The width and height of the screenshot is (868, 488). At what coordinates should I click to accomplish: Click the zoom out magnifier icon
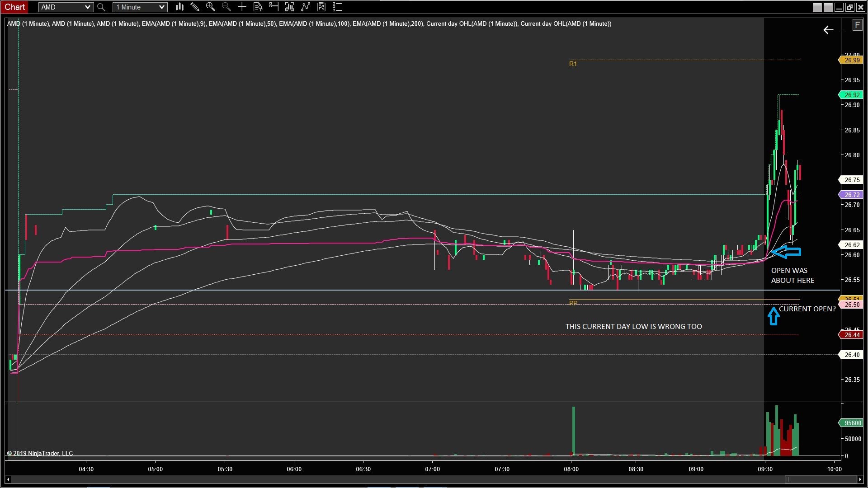tap(226, 7)
